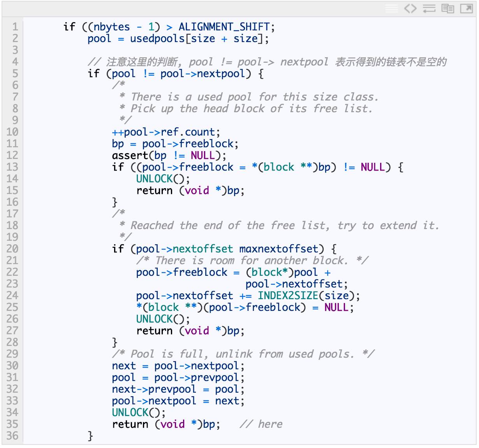This screenshot has width=479, height=448.
Task: Click INDEX2SIZE macro name
Action: click(x=288, y=296)
